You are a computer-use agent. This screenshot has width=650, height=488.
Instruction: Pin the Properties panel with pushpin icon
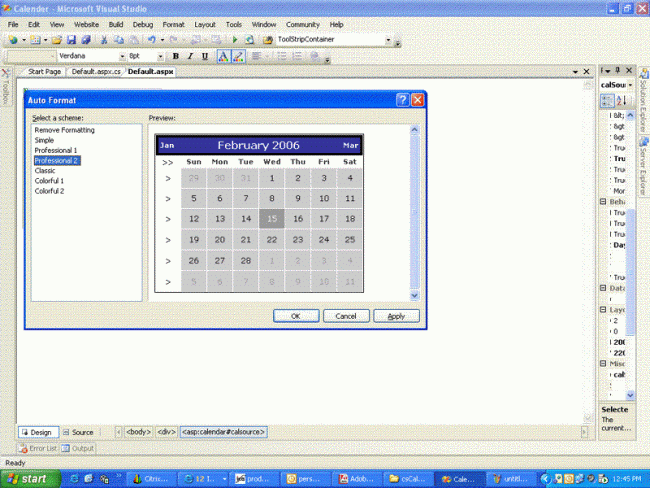(x=617, y=71)
